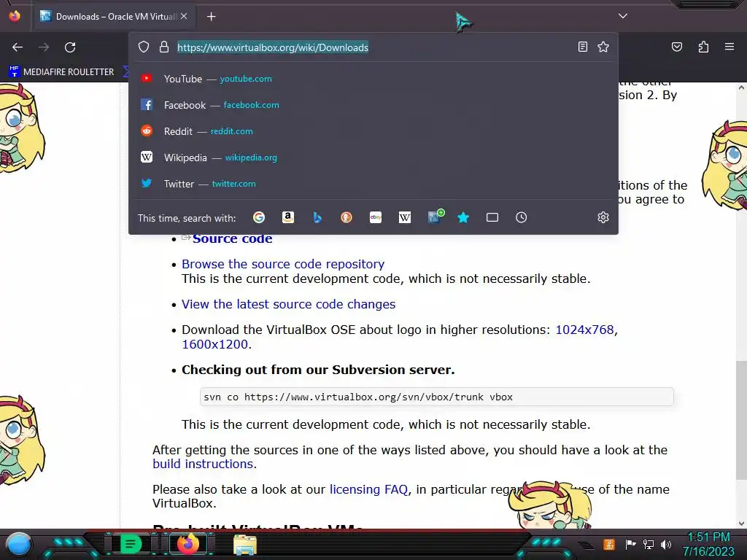Download the 1600x1200 logo
Viewport: 747px width, 560px height.
[215, 344]
